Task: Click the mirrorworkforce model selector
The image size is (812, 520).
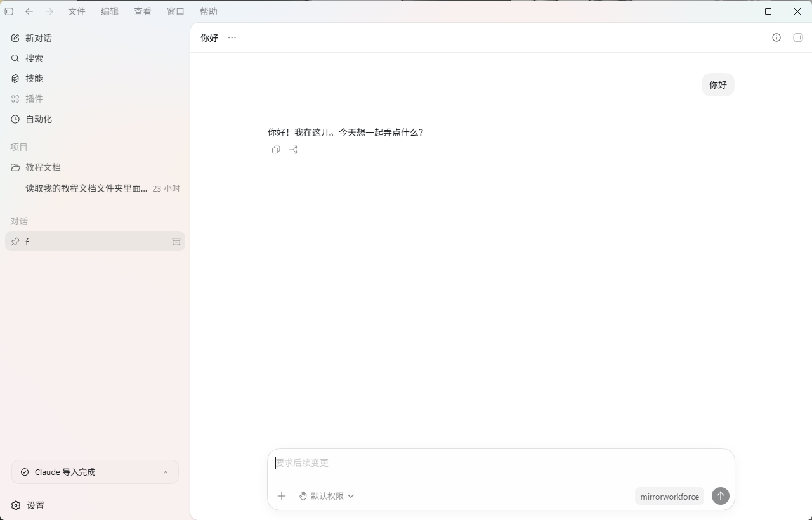Action: pyautogui.click(x=669, y=497)
